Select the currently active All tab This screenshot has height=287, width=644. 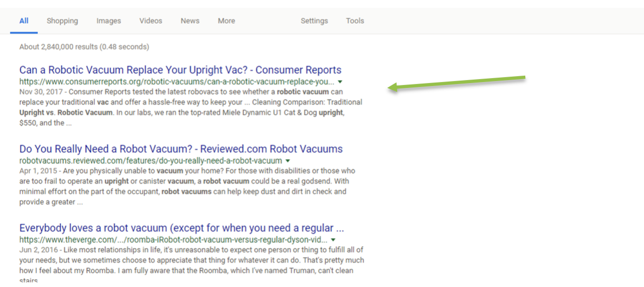(x=24, y=21)
